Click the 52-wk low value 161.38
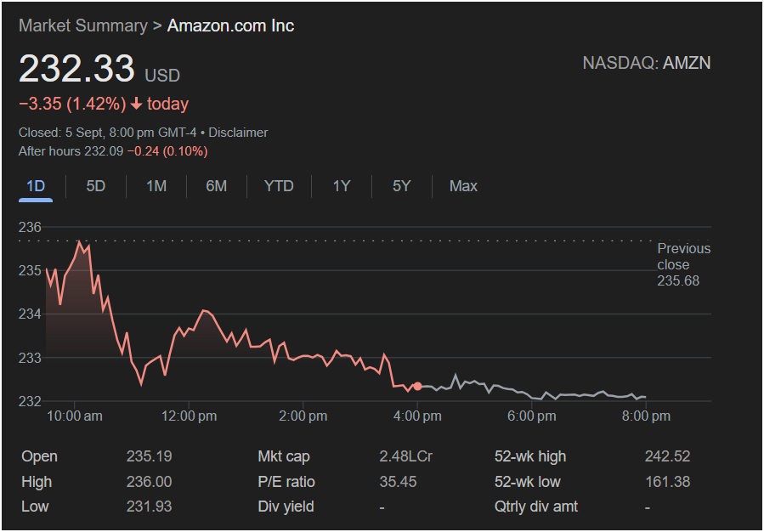This screenshot has height=532, width=764. (667, 482)
